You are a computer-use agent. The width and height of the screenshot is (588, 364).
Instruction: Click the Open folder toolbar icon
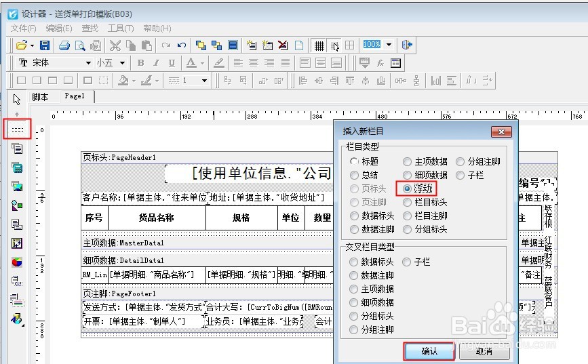tap(22, 45)
